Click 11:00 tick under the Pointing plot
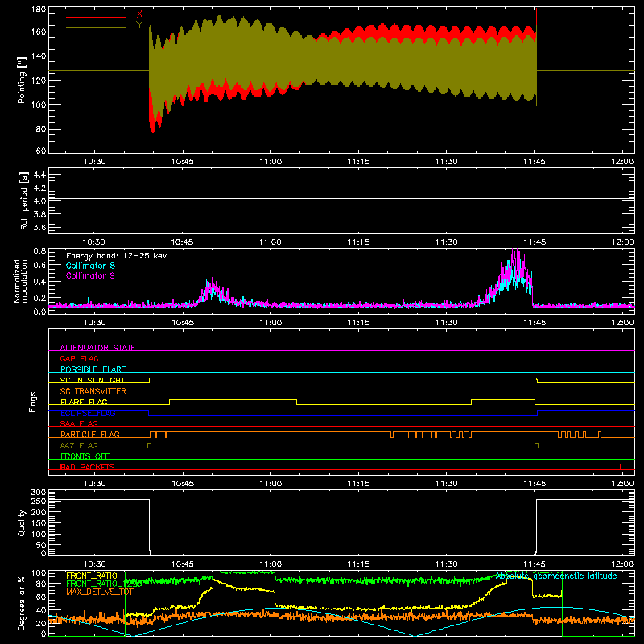This screenshot has width=644, height=644. coord(270,162)
